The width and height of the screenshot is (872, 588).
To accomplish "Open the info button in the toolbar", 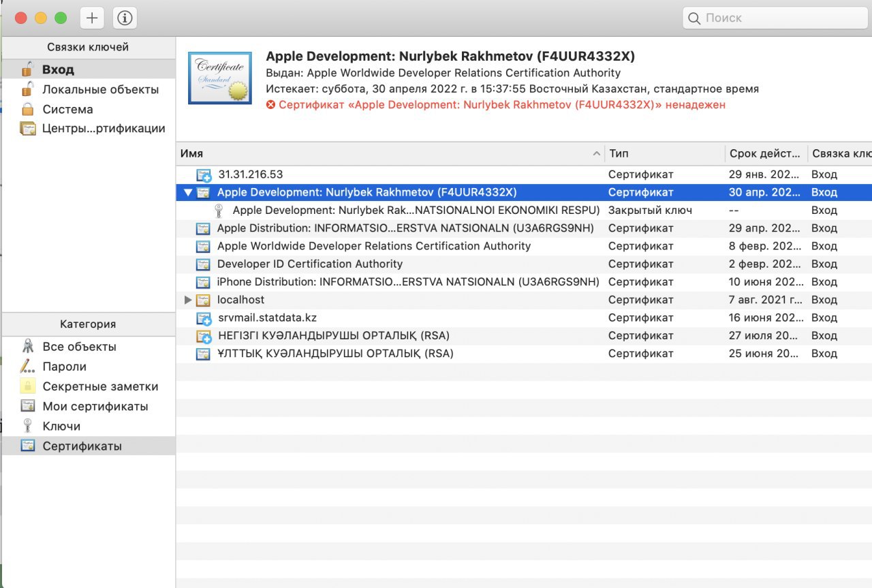I will (125, 18).
